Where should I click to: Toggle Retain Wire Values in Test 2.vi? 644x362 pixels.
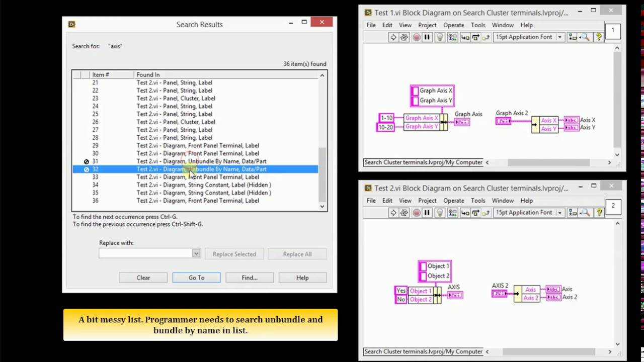(x=452, y=213)
